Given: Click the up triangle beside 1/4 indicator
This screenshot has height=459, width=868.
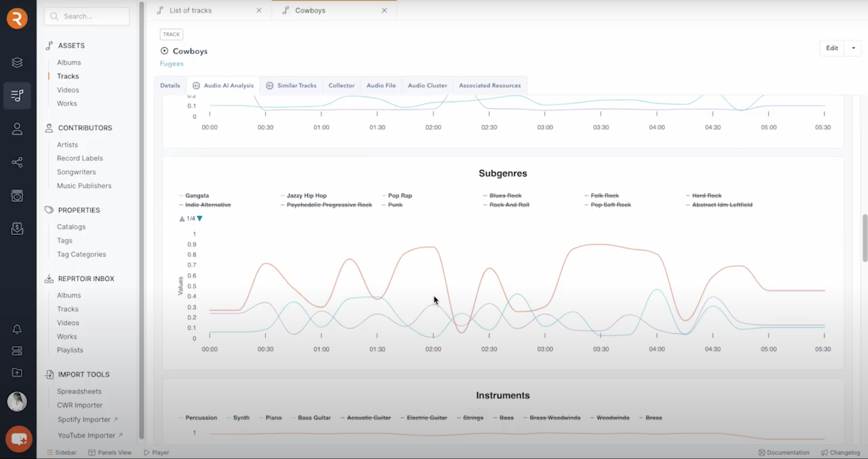Looking at the screenshot, I should (x=182, y=218).
